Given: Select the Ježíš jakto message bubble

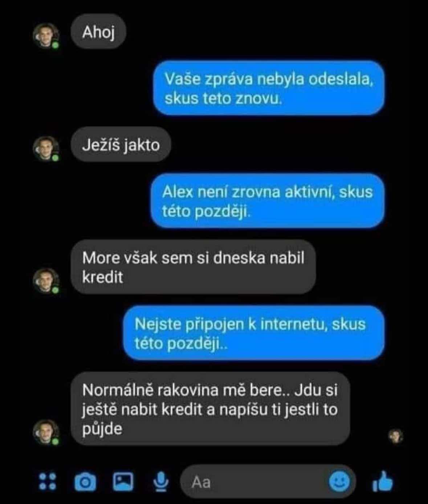Looking at the screenshot, I should tap(121, 145).
